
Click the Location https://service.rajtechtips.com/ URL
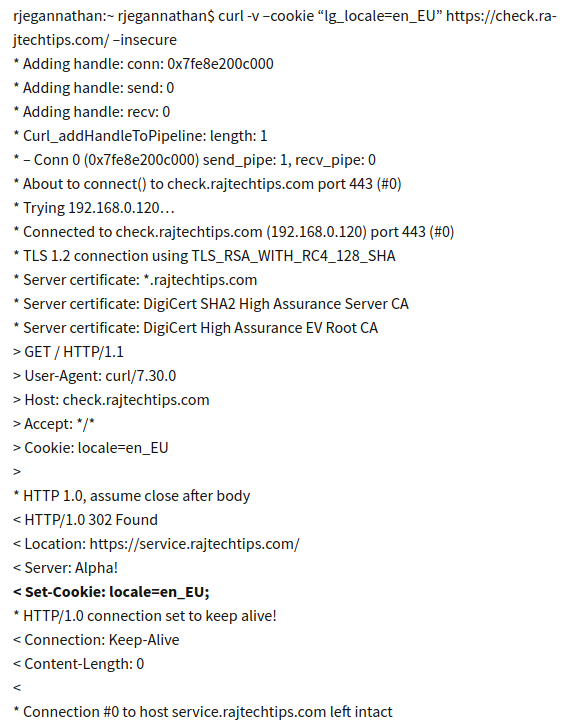pyautogui.click(x=194, y=544)
